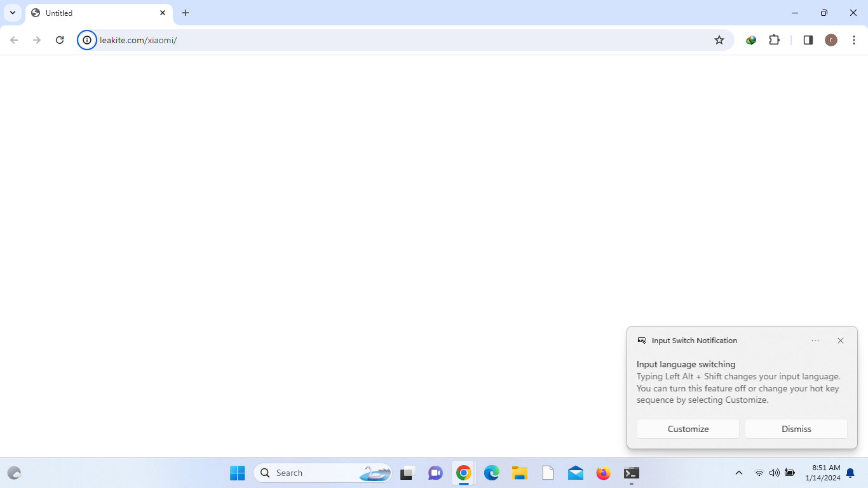The height and width of the screenshot is (488, 868).
Task: Go back to previous page
Action: (14, 40)
